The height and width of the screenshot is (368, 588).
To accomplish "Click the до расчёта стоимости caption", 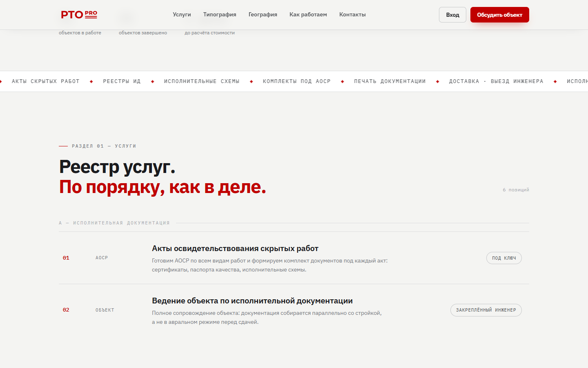I will click(x=209, y=33).
